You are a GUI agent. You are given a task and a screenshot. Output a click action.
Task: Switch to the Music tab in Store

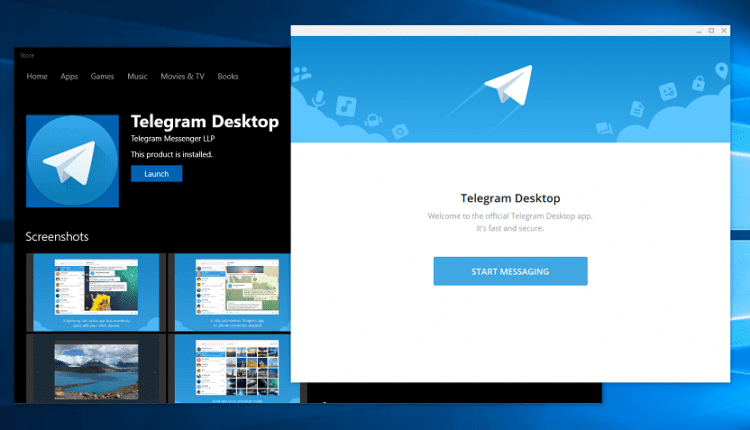coord(137,76)
